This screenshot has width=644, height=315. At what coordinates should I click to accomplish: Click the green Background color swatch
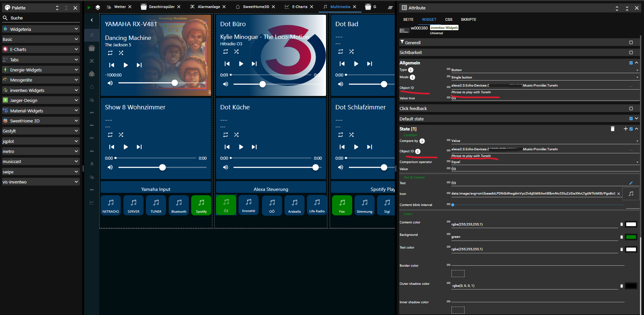[x=631, y=237]
